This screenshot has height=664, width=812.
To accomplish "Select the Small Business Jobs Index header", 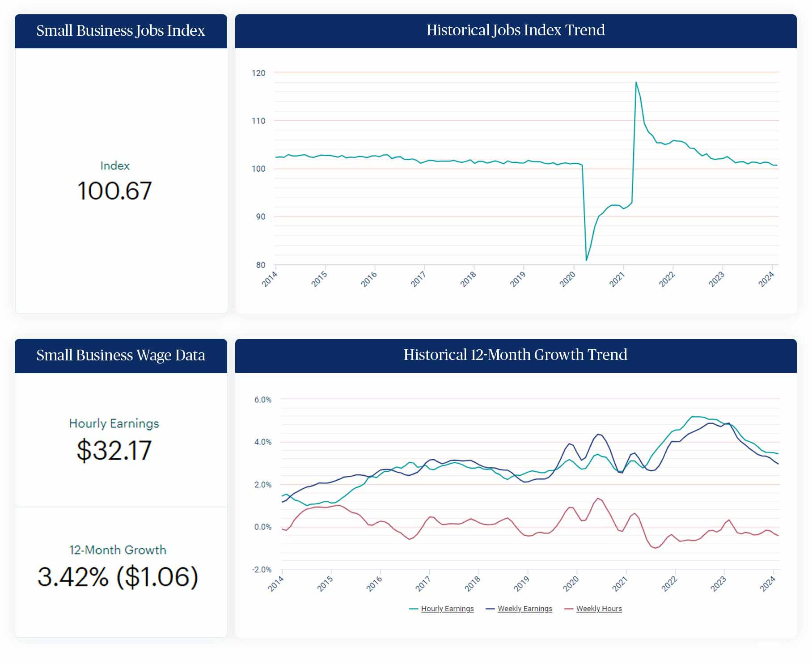I will pos(121,31).
